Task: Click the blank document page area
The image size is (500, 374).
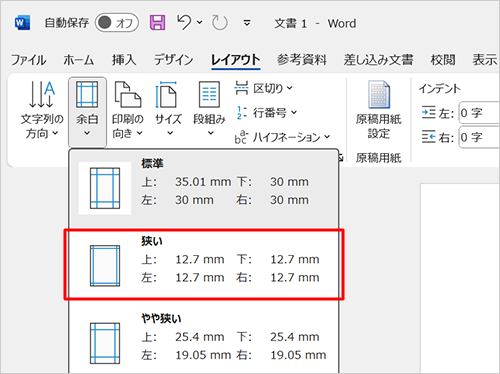Action: point(460,278)
